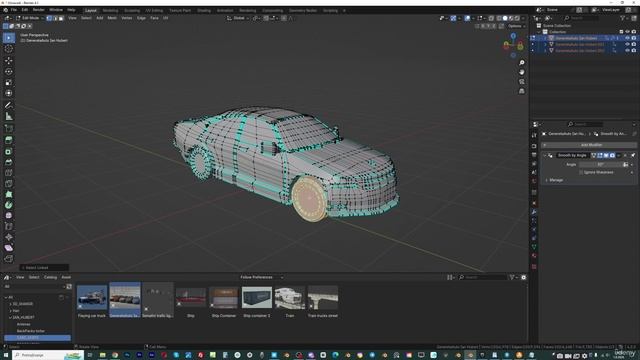This screenshot has height=360, width=640.
Task: Open the Render properties tab icon
Action: pos(534,146)
